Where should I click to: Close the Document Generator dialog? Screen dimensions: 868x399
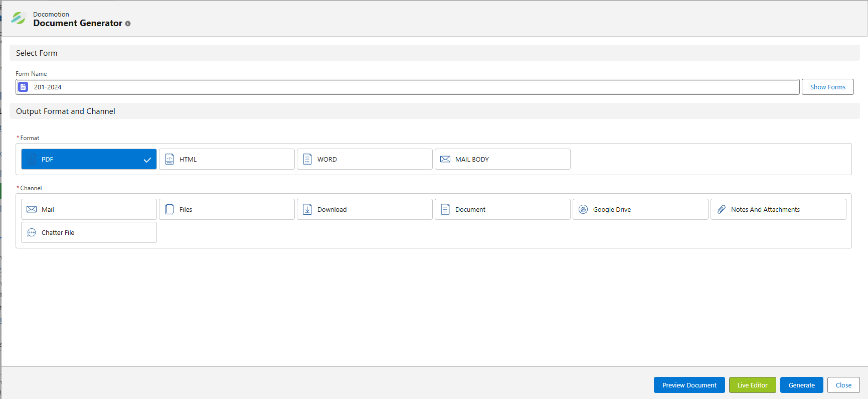(x=843, y=385)
